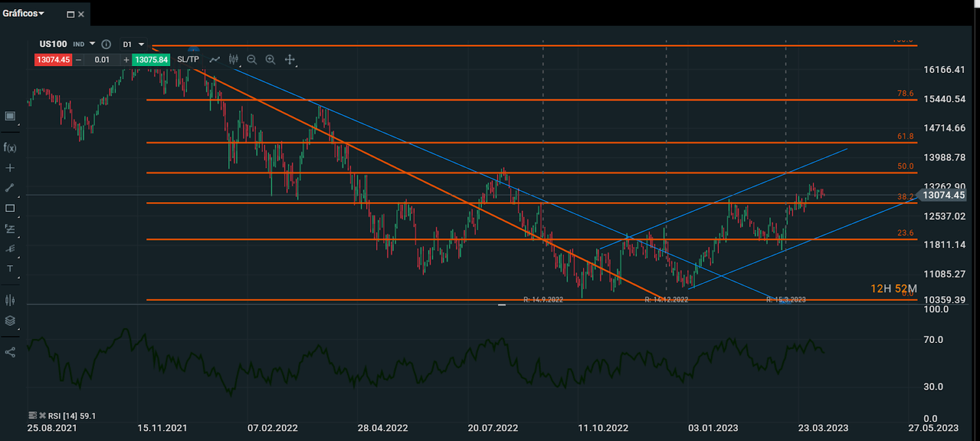Select the crosshair plus tool in sidebar
This screenshot has height=441, width=980.
[x=10, y=167]
